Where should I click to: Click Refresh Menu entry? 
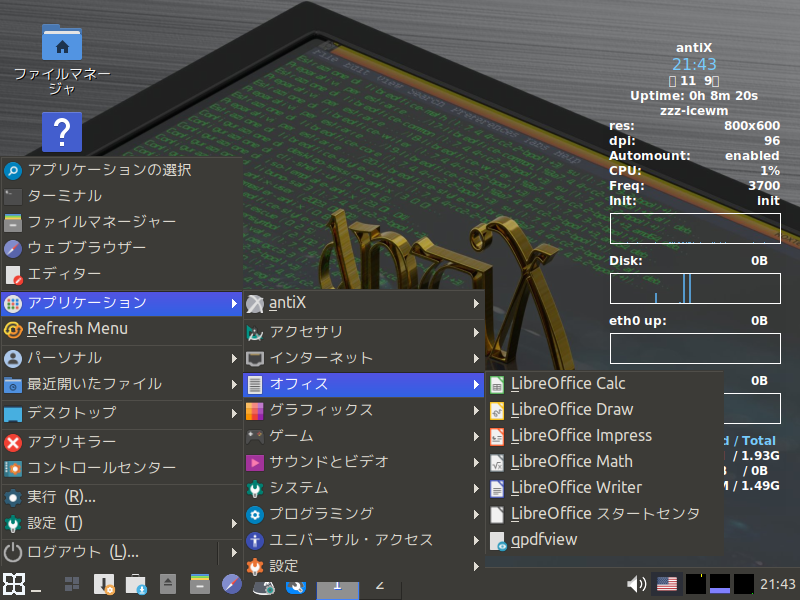pos(122,329)
